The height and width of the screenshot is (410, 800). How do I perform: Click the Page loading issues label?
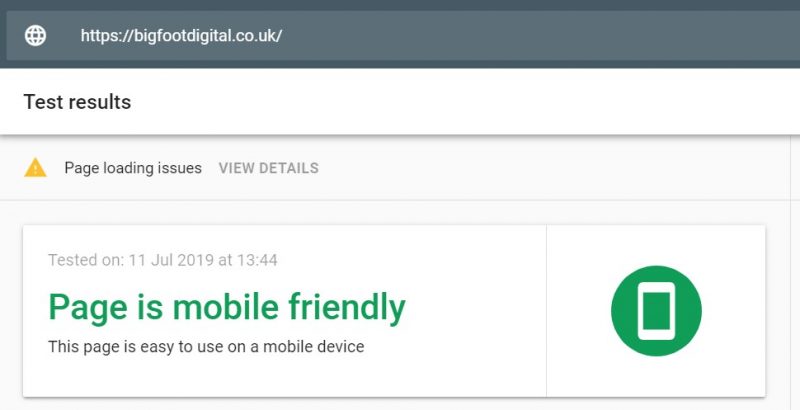coord(133,168)
